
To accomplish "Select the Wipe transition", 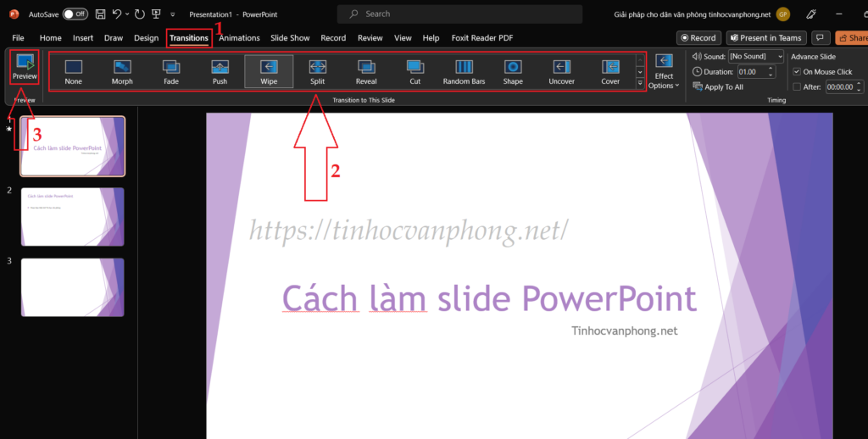I will (x=269, y=71).
